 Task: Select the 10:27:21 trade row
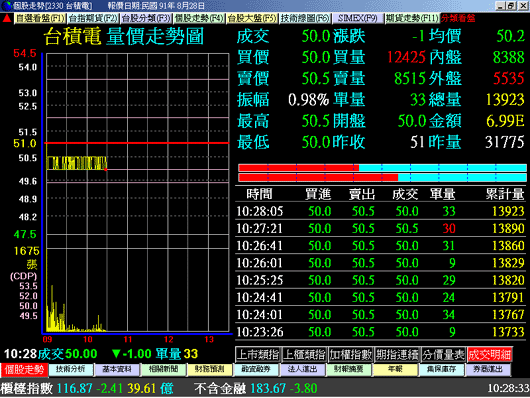point(380,229)
